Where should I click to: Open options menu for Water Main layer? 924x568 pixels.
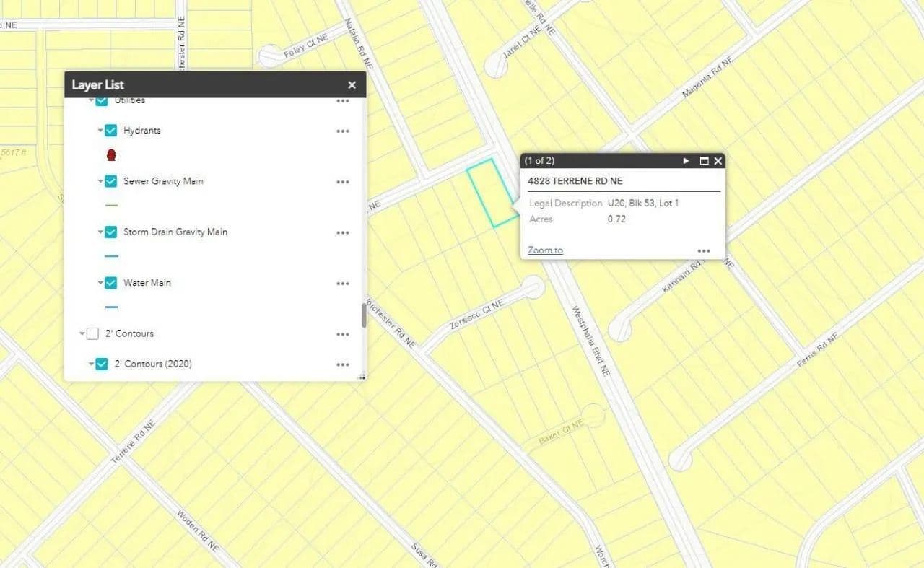[342, 284]
